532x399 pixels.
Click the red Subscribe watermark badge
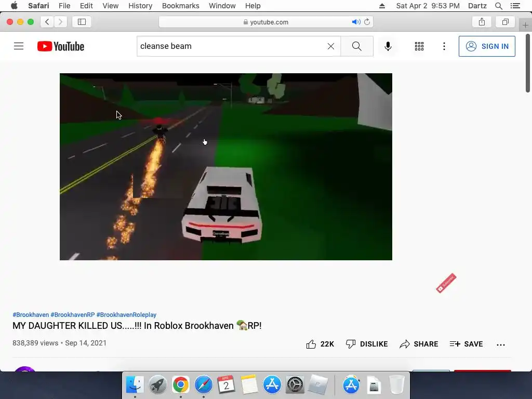coord(446,283)
